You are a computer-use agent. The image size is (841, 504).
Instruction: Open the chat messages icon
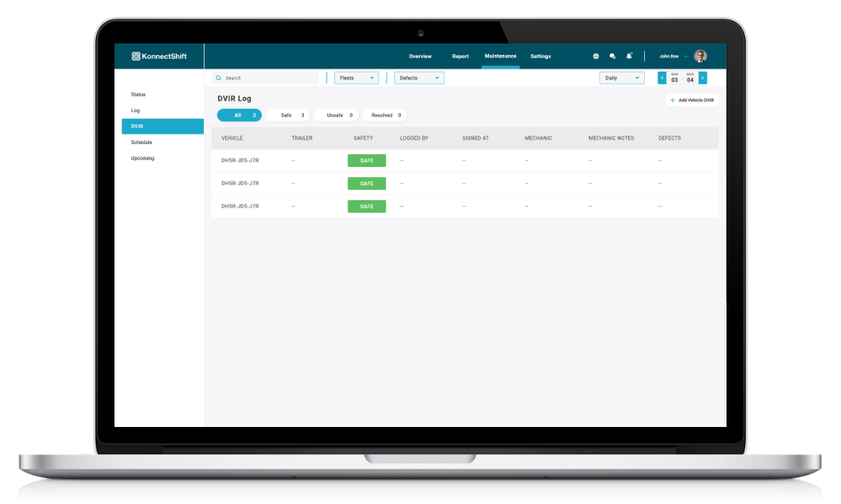point(612,56)
